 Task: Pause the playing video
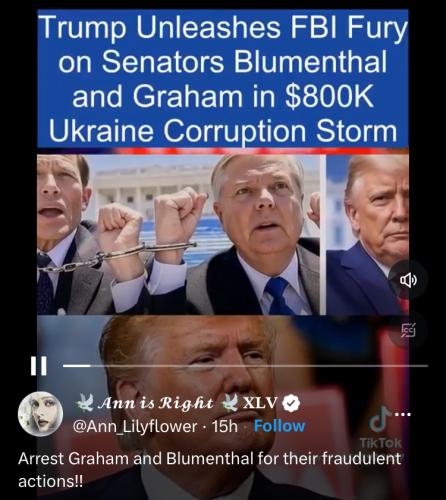click(38, 366)
